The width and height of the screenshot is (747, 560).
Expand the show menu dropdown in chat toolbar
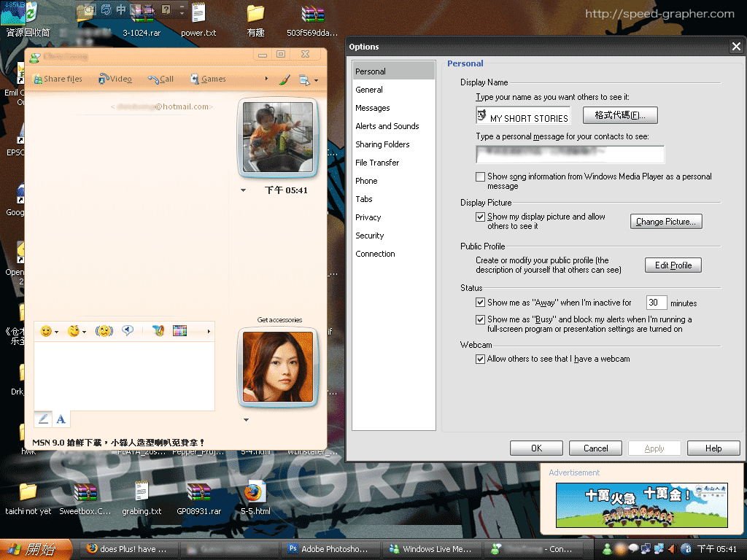[316, 80]
